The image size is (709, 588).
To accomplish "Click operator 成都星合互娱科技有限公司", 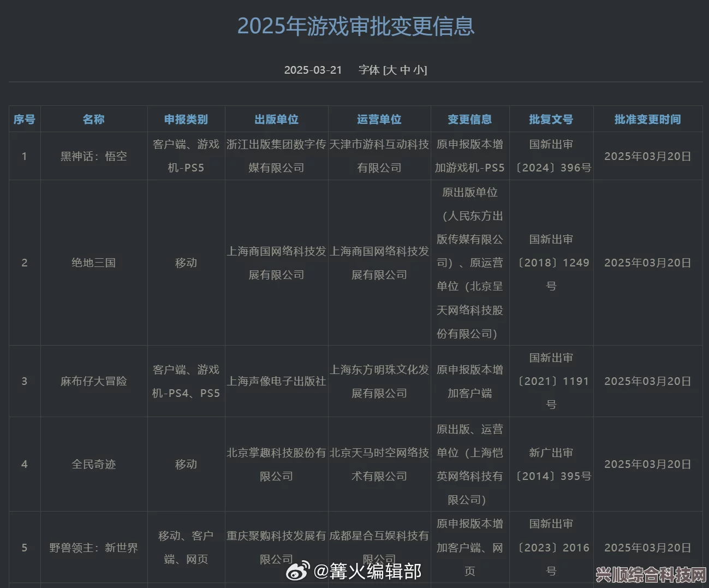I will click(x=379, y=548).
